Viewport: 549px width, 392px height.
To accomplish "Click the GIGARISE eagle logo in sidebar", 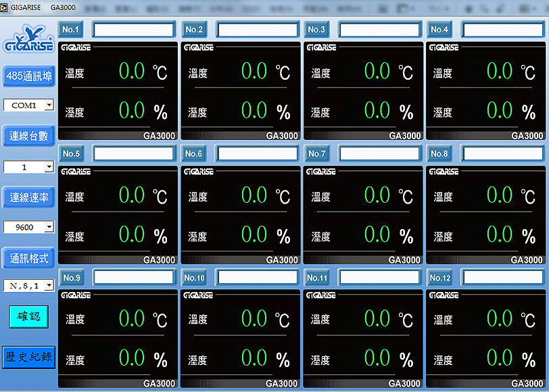I will pyautogui.click(x=29, y=39).
